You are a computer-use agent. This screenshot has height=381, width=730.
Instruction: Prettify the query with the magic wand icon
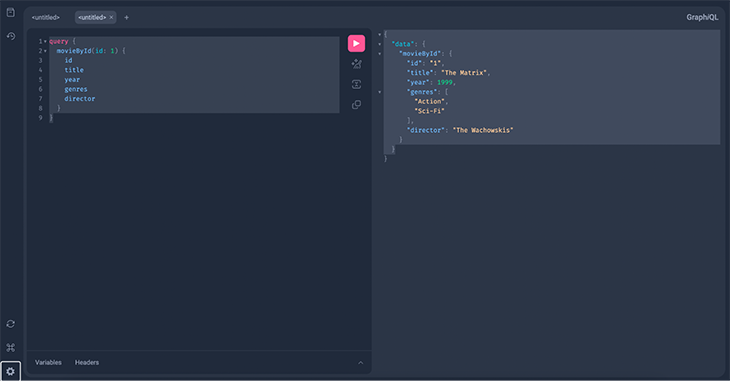[356, 64]
